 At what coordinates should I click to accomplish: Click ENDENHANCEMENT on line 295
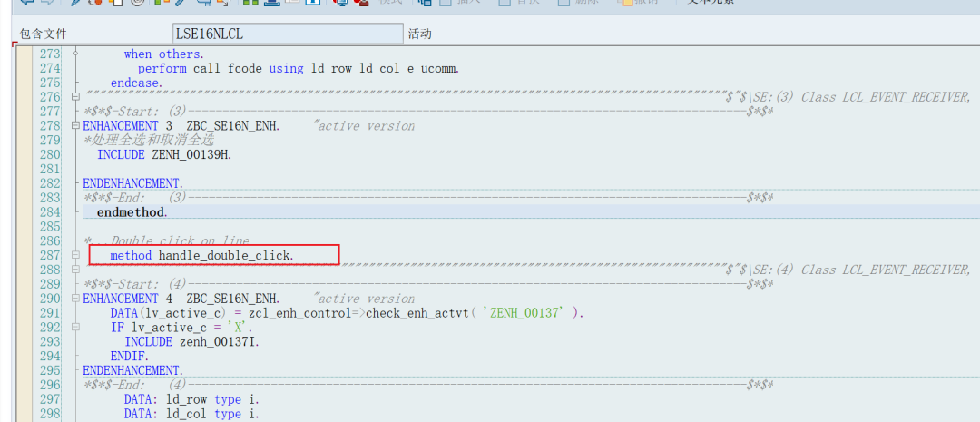133,370
